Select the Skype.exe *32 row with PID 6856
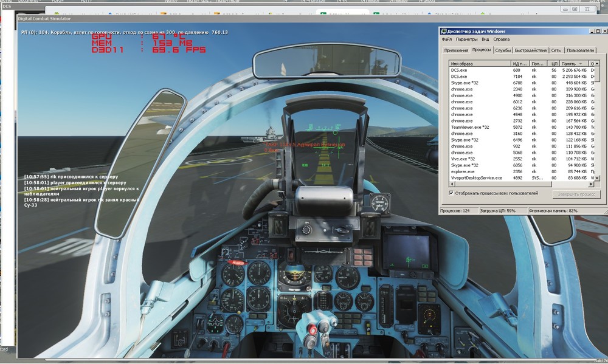Viewport: 608px width, 364px height. [x=522, y=165]
